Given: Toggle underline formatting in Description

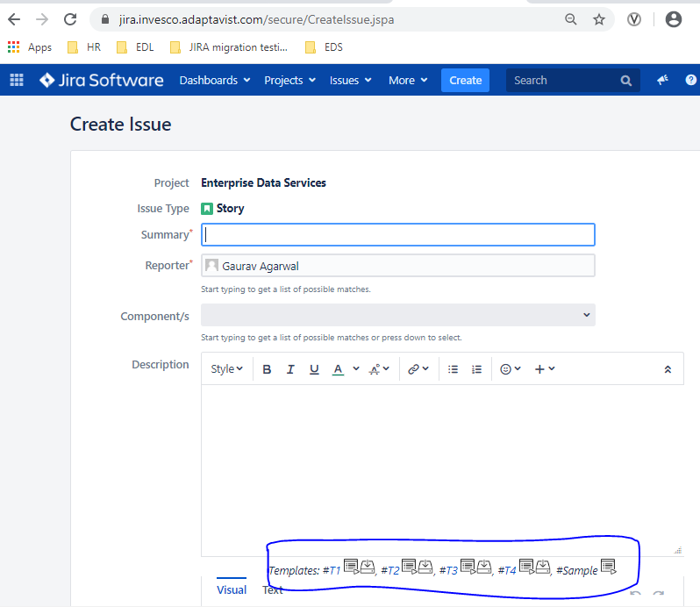Looking at the screenshot, I should tap(314, 369).
